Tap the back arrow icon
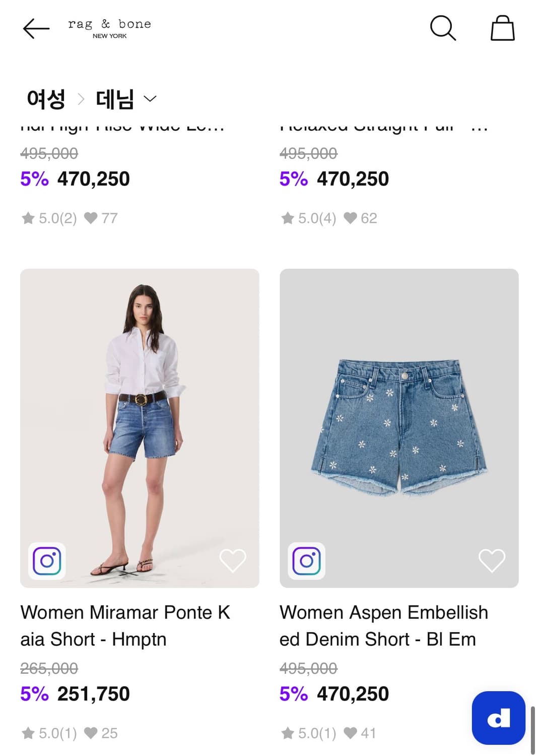The height and width of the screenshot is (756, 539). point(36,29)
